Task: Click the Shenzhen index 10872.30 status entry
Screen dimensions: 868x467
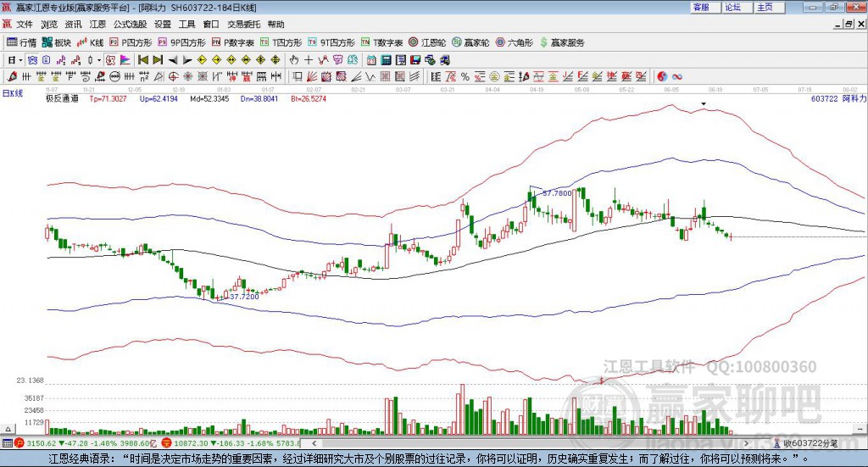Action: pos(231,443)
